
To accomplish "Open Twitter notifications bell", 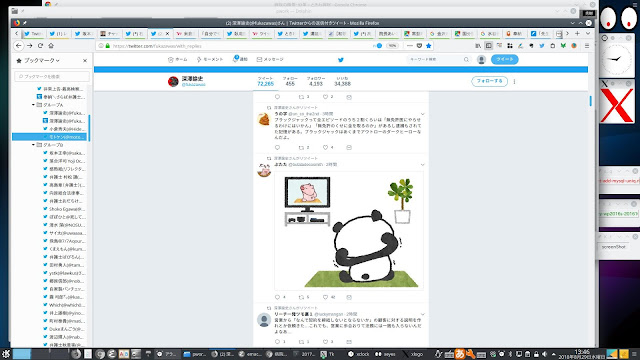I will tap(240, 59).
